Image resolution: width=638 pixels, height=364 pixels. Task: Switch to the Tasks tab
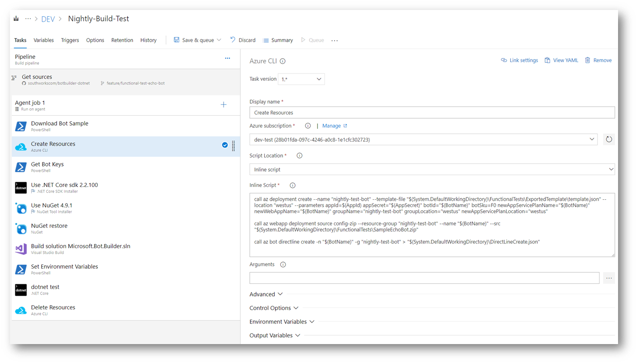pos(20,40)
